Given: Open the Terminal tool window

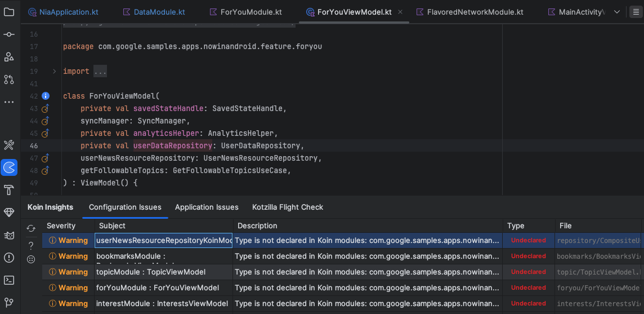Looking at the screenshot, I should tap(9, 280).
